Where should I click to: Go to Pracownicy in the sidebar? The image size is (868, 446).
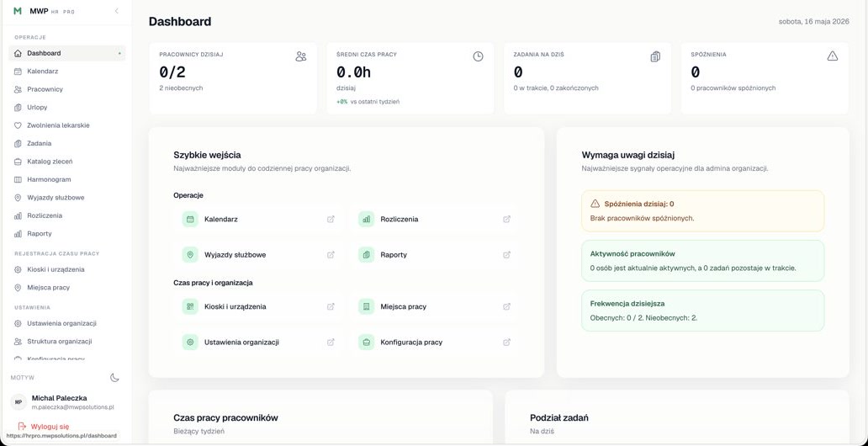(x=67, y=89)
